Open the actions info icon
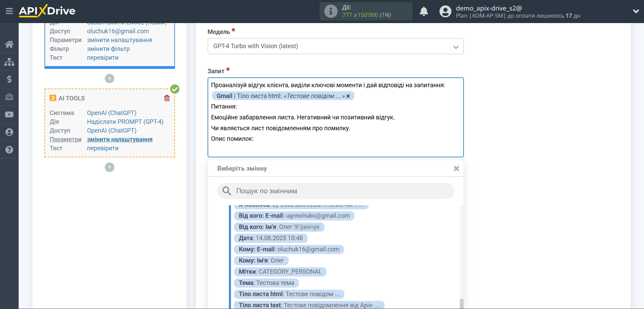The image size is (644, 309). pos(331,11)
